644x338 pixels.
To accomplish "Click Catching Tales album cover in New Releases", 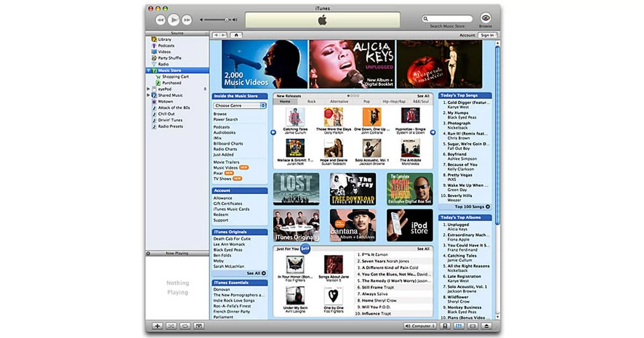I will tap(295, 117).
